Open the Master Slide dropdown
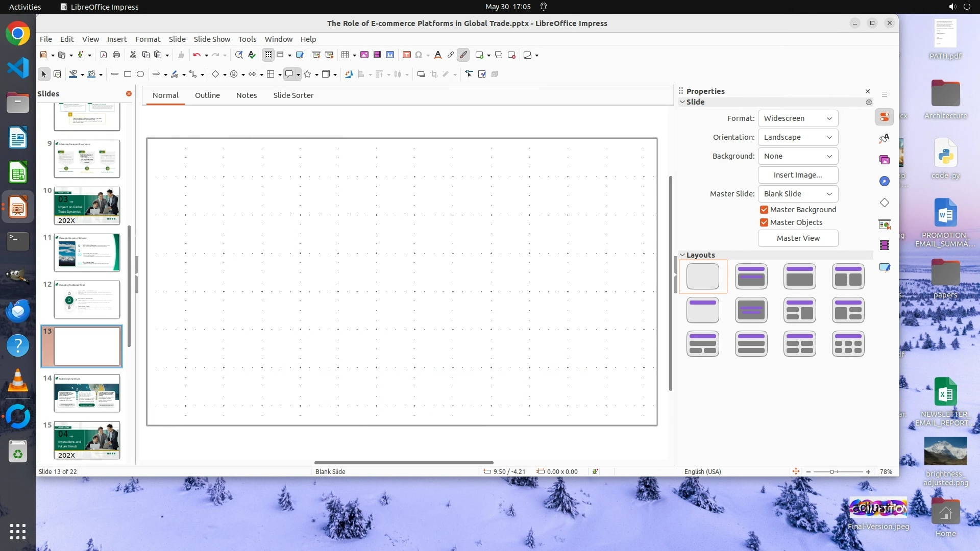 click(798, 194)
